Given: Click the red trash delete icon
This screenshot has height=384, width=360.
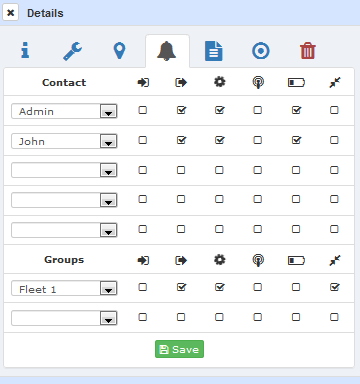Looking at the screenshot, I should point(308,51).
